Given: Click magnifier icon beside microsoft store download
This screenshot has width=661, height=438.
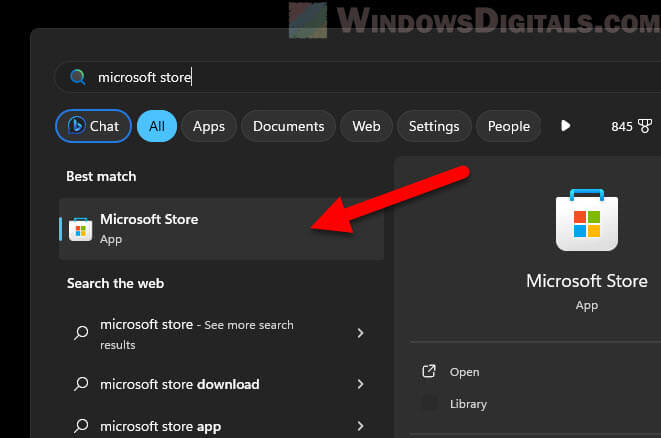Looking at the screenshot, I should click(81, 384).
